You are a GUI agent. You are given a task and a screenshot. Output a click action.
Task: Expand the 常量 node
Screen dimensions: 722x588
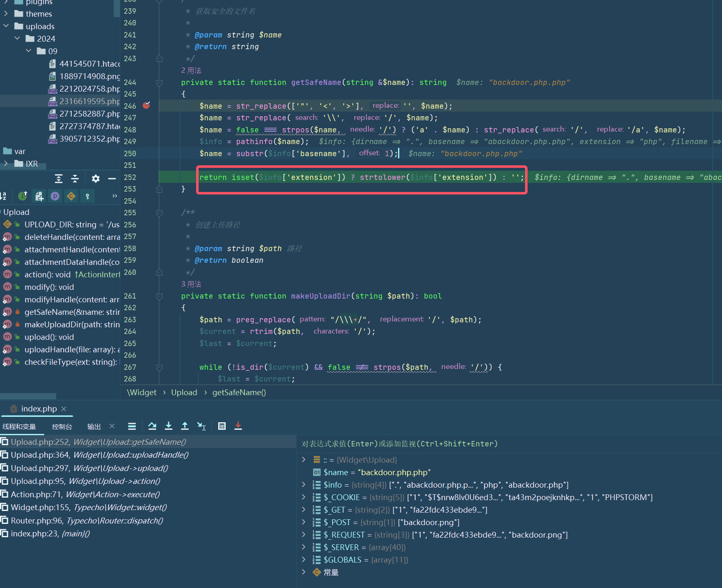[x=304, y=572]
